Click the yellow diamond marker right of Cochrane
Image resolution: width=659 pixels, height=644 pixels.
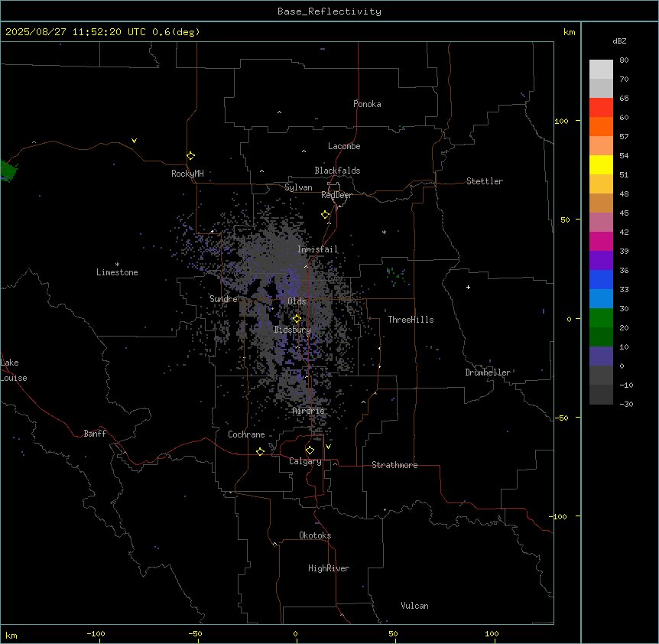260,451
